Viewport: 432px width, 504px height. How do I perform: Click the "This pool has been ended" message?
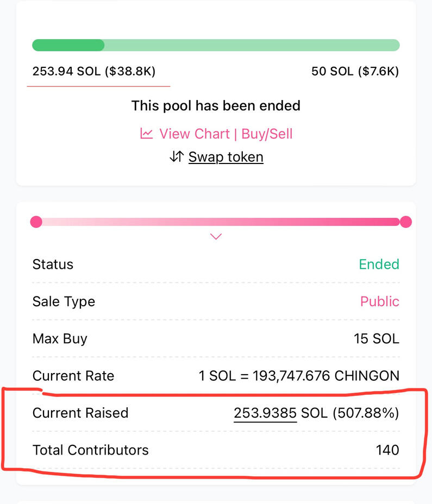tap(216, 105)
